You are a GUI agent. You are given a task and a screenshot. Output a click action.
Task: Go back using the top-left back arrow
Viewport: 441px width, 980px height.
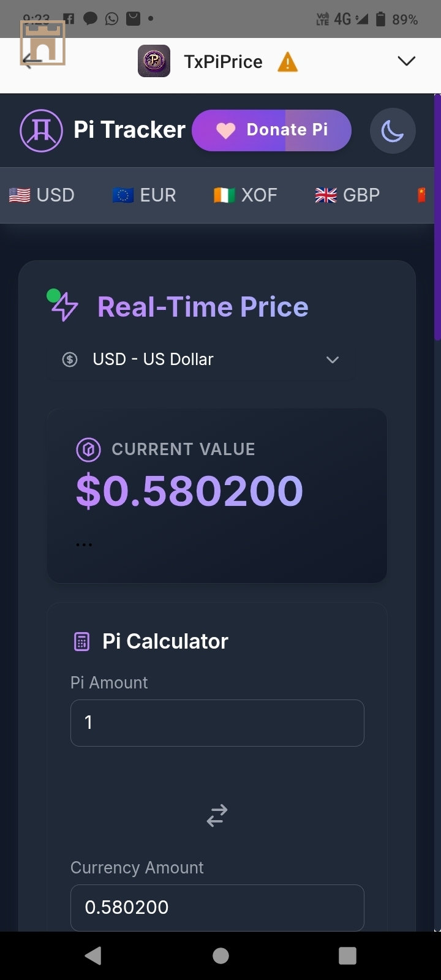click(32, 60)
